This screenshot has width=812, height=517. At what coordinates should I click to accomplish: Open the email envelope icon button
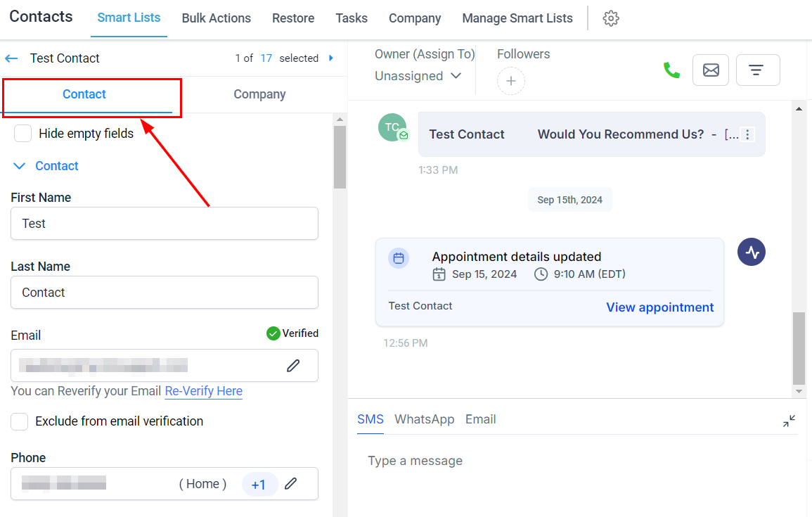[x=711, y=70]
